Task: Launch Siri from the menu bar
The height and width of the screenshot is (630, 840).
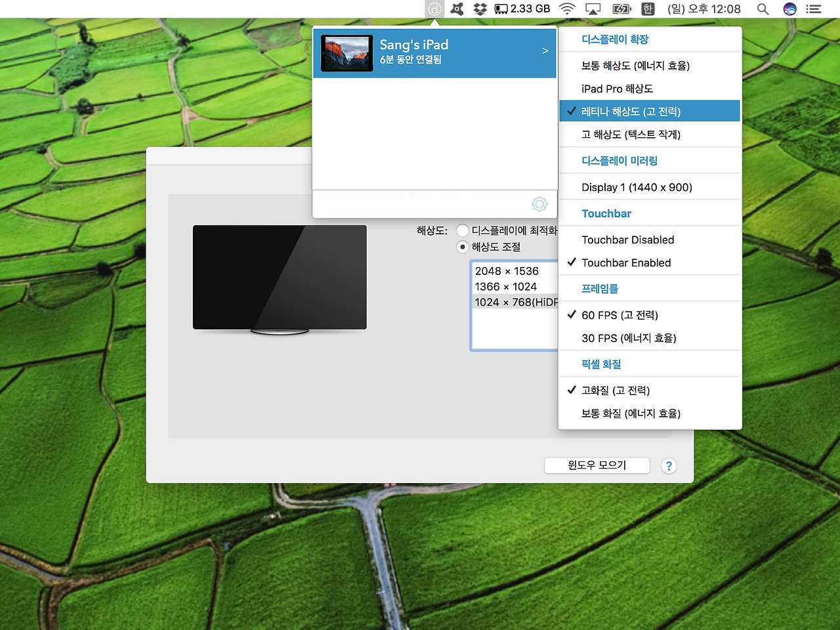Action: pos(790,9)
